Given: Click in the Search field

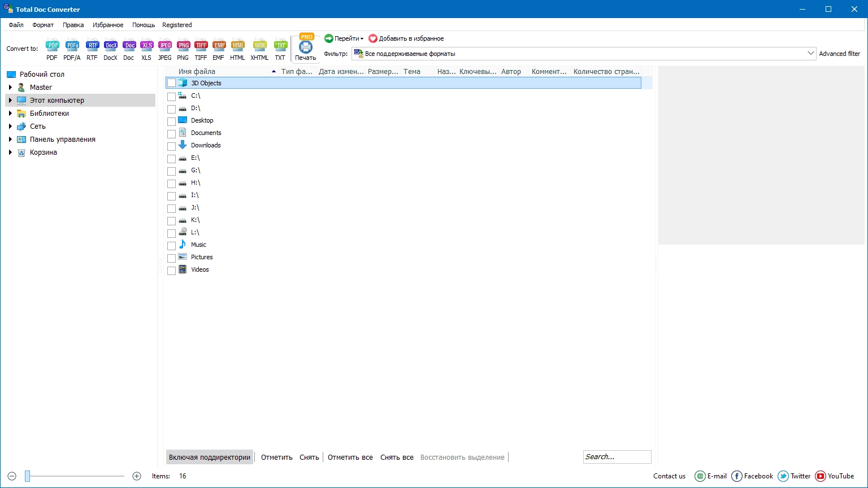Looking at the screenshot, I should [617, 457].
